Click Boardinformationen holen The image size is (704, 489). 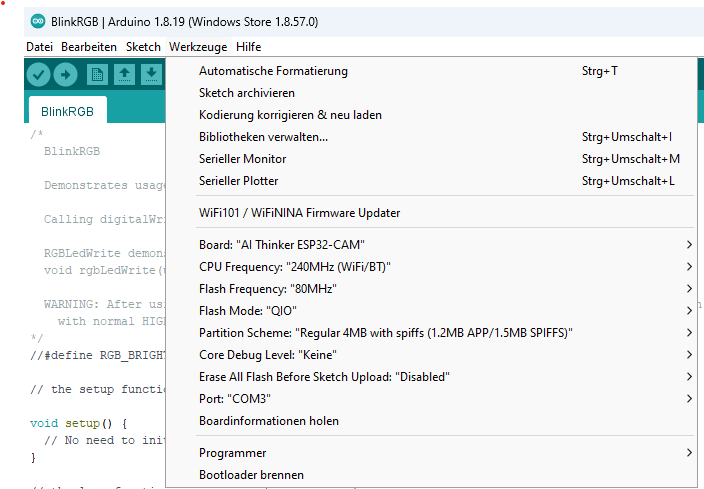tap(269, 421)
